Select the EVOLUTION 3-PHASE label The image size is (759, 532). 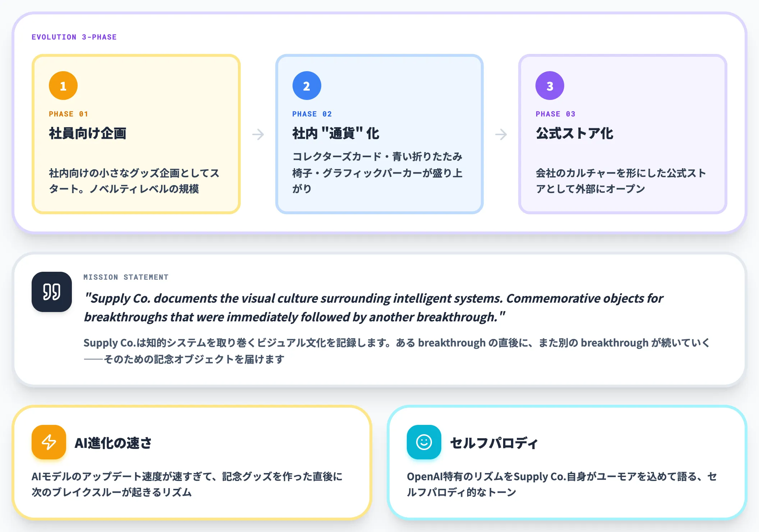click(74, 37)
